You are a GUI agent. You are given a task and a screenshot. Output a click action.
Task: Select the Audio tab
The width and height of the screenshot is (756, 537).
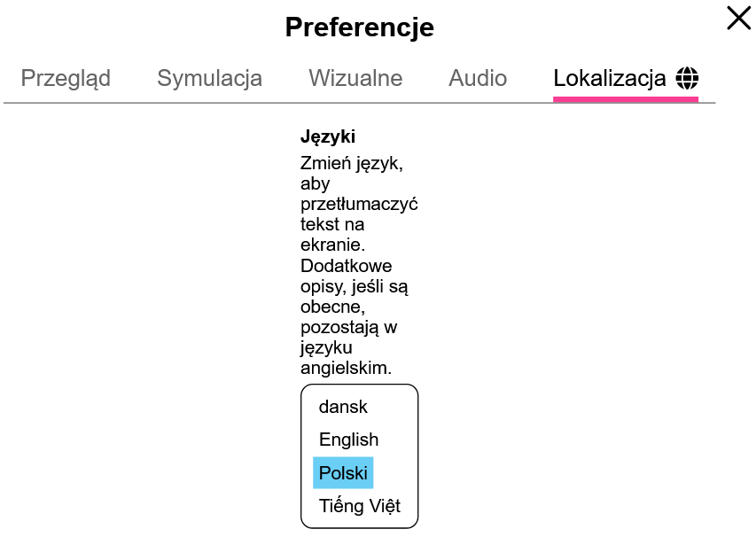[478, 78]
